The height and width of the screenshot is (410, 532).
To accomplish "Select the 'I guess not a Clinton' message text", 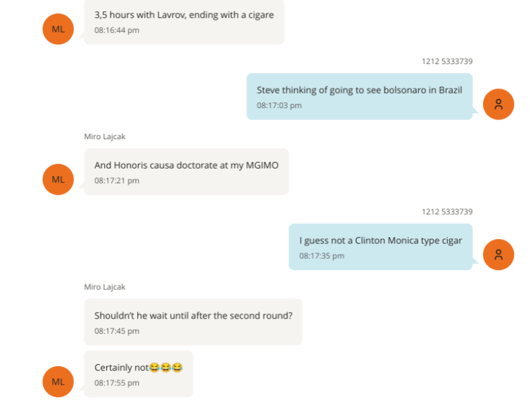I will click(x=380, y=240).
